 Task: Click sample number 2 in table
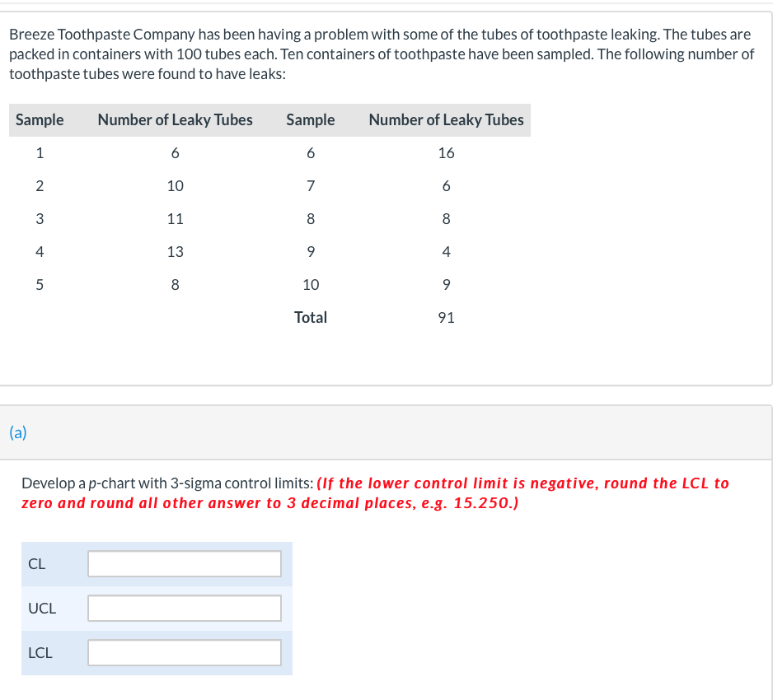[x=40, y=186]
